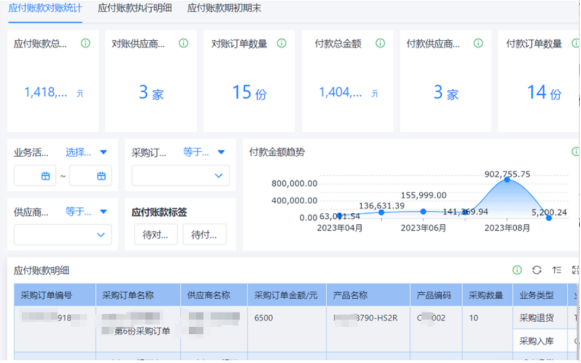The image size is (581, 363).
Task: Click info icon on 付款供应商 card
Action: click(x=478, y=43)
